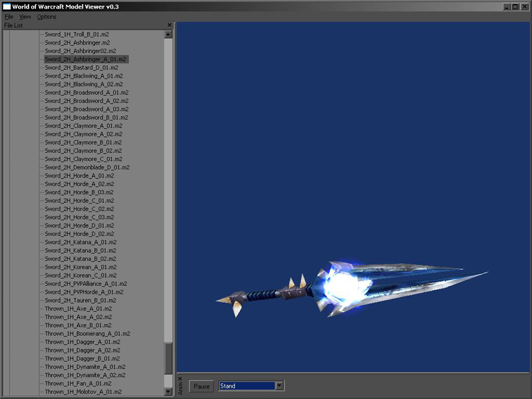Open the Stand animation dropdown arrow
The width and height of the screenshot is (532, 399).
pos(279,386)
